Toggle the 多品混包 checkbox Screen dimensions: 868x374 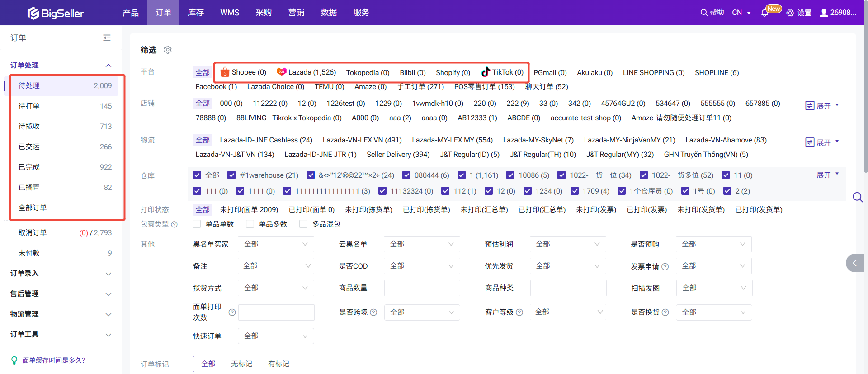coord(303,224)
